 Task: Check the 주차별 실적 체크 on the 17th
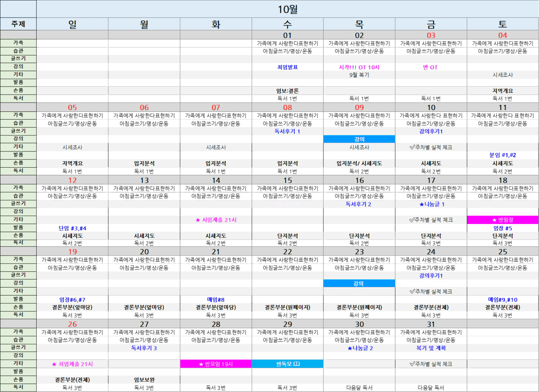pyautogui.click(x=431, y=220)
